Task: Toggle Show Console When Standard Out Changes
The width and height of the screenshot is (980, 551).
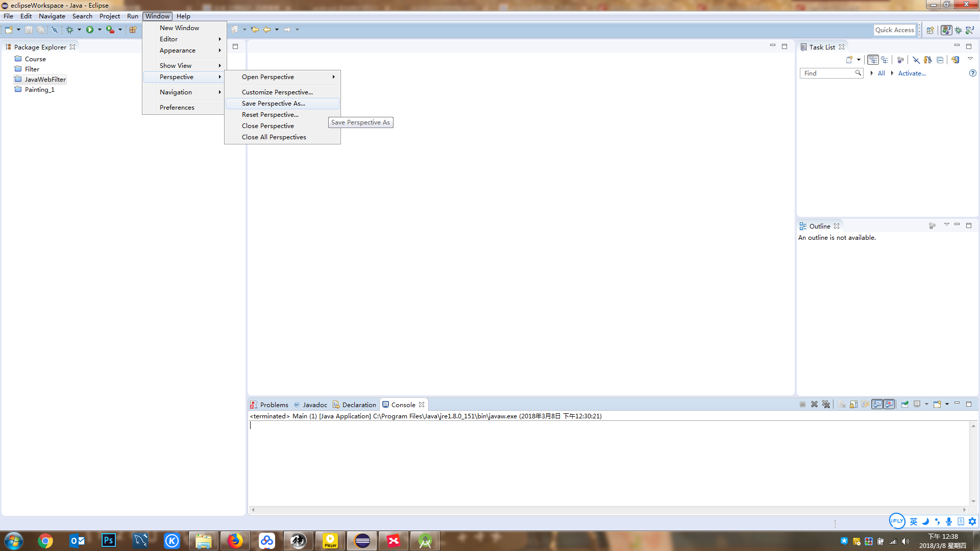Action: pos(877,404)
